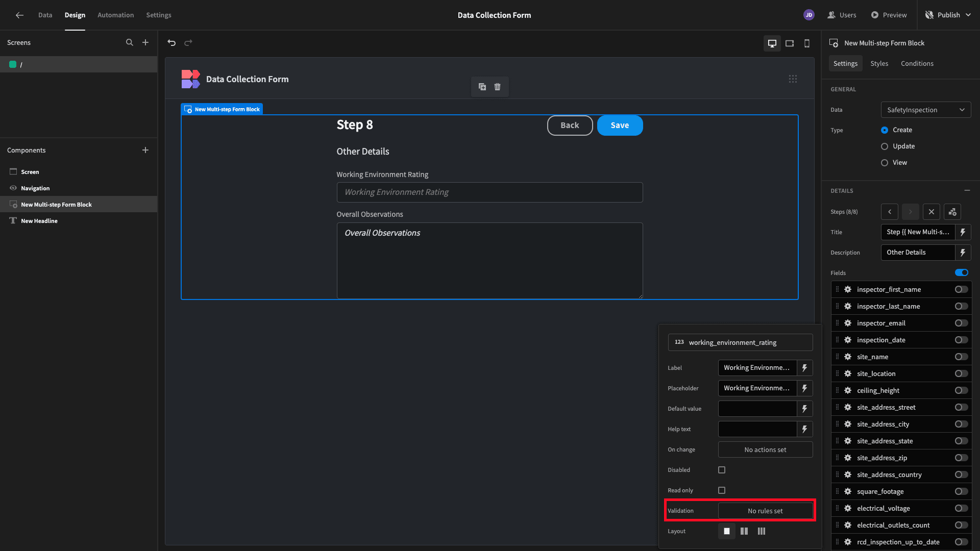This screenshot has width=980, height=551.
Task: Collapse the Details section
Action: coord(967,190)
